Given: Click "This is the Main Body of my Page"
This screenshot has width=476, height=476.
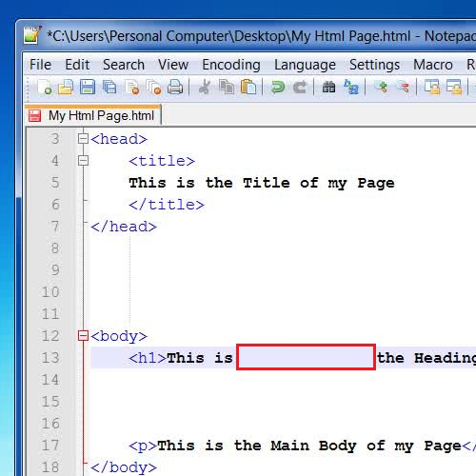Looking at the screenshot, I should point(309,446).
